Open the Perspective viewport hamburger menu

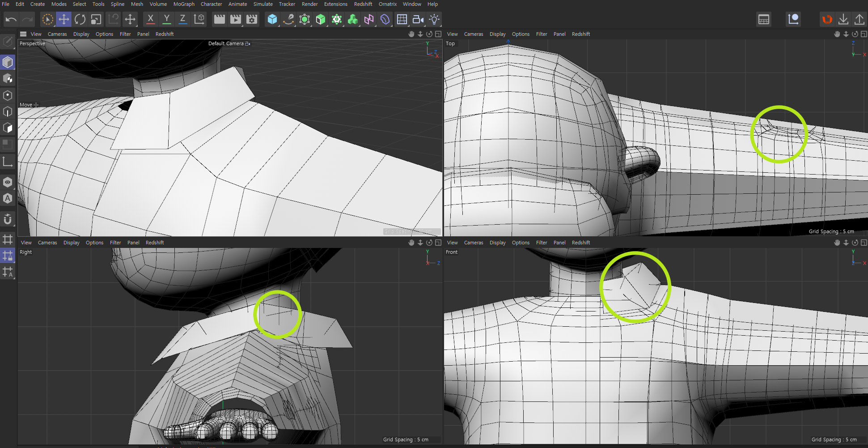pyautogui.click(x=23, y=34)
